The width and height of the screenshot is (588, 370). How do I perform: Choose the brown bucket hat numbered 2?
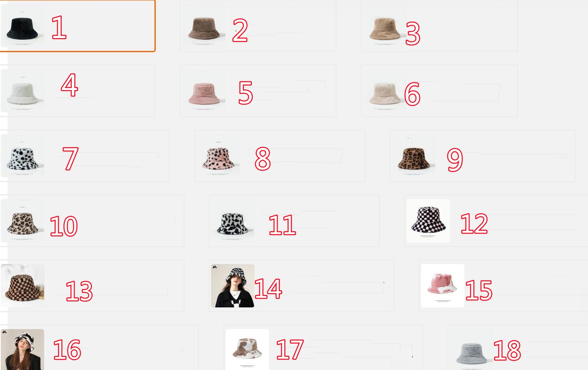click(x=204, y=26)
